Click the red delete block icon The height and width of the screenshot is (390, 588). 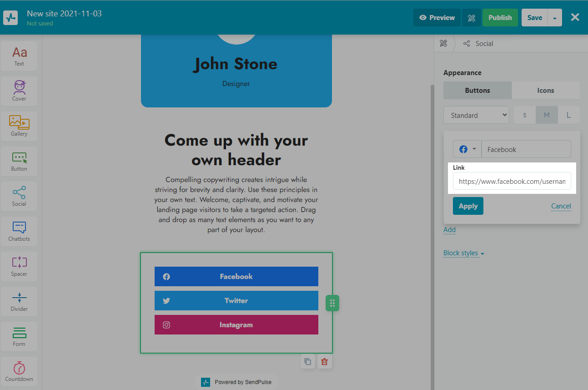(x=324, y=362)
